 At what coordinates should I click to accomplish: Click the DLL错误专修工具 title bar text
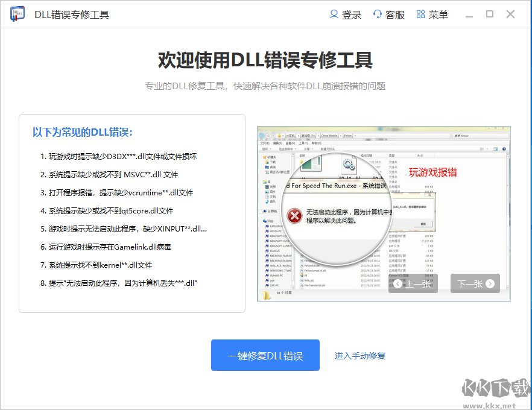(x=72, y=14)
